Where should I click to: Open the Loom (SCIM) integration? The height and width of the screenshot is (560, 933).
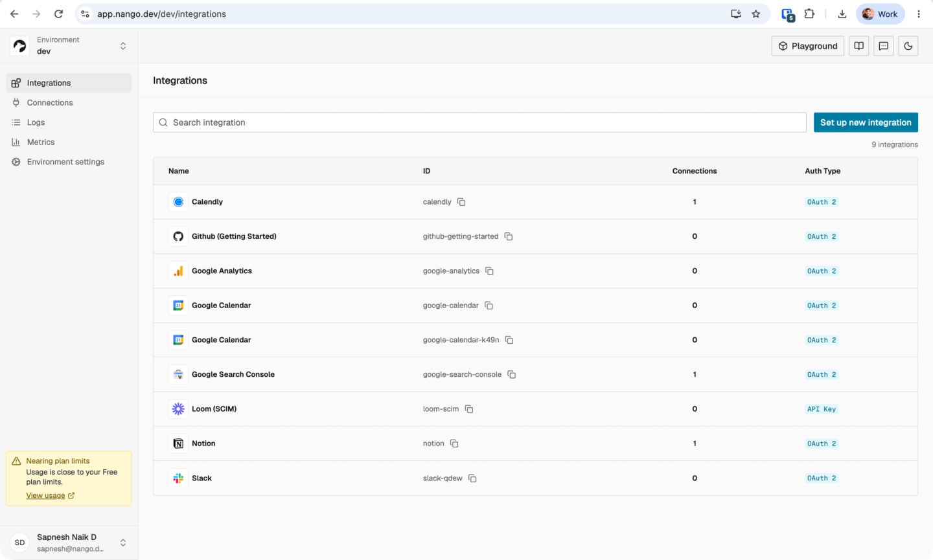535,409
